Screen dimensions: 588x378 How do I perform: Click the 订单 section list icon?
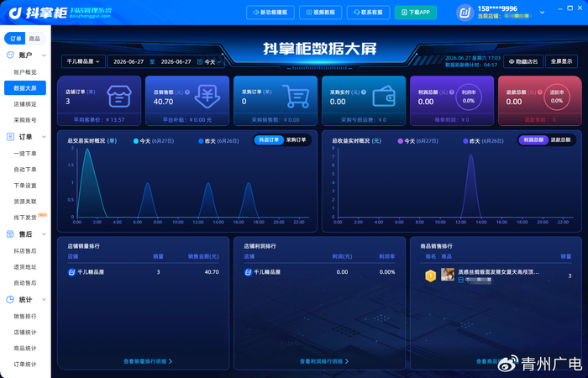click(10, 137)
